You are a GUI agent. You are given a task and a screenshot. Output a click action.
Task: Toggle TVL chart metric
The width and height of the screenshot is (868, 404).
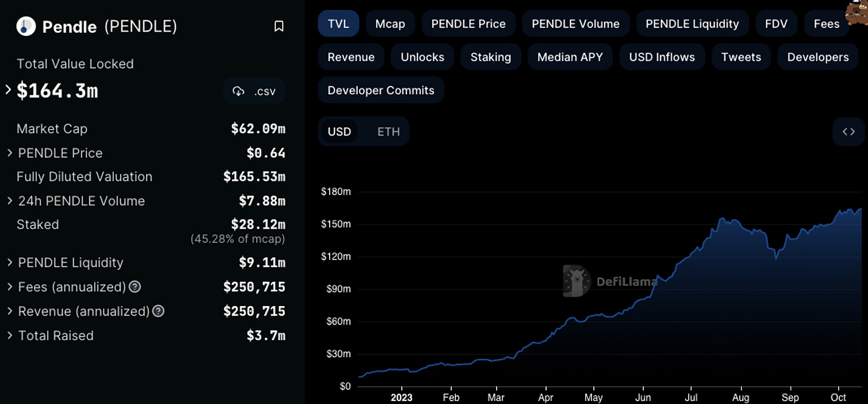pos(338,24)
